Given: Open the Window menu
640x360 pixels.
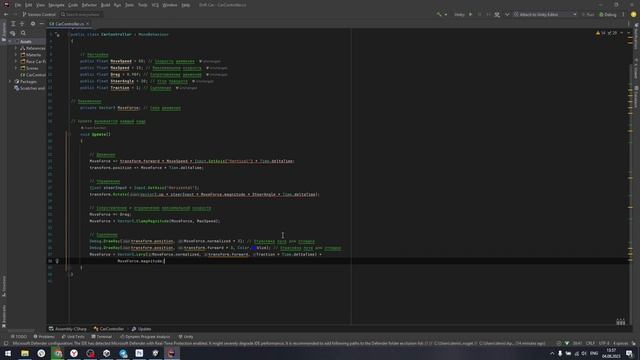Looking at the screenshot, I should (170, 5).
